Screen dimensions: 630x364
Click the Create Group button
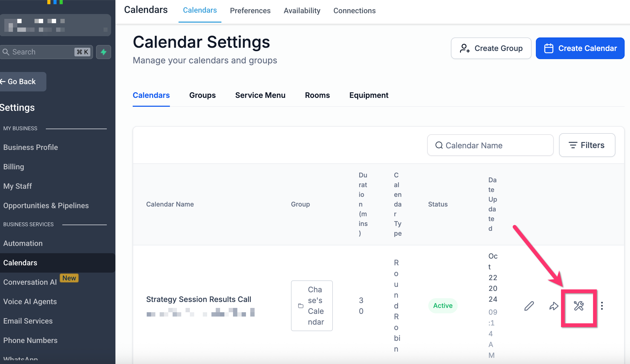point(491,48)
